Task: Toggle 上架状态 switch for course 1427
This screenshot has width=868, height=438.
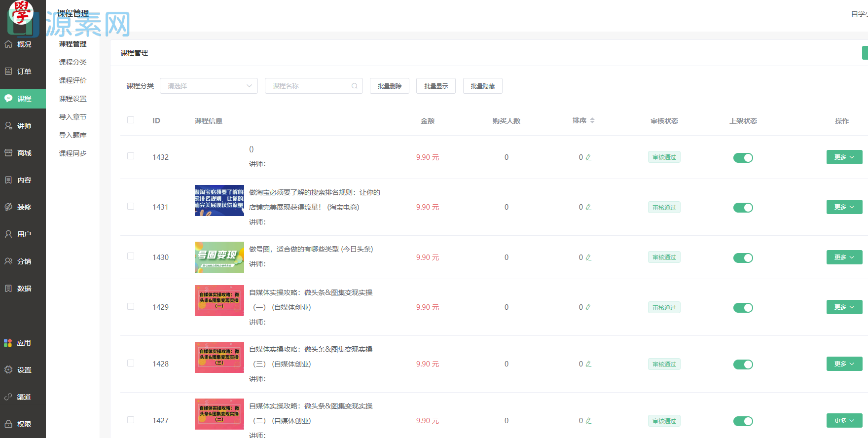Action: coord(743,421)
